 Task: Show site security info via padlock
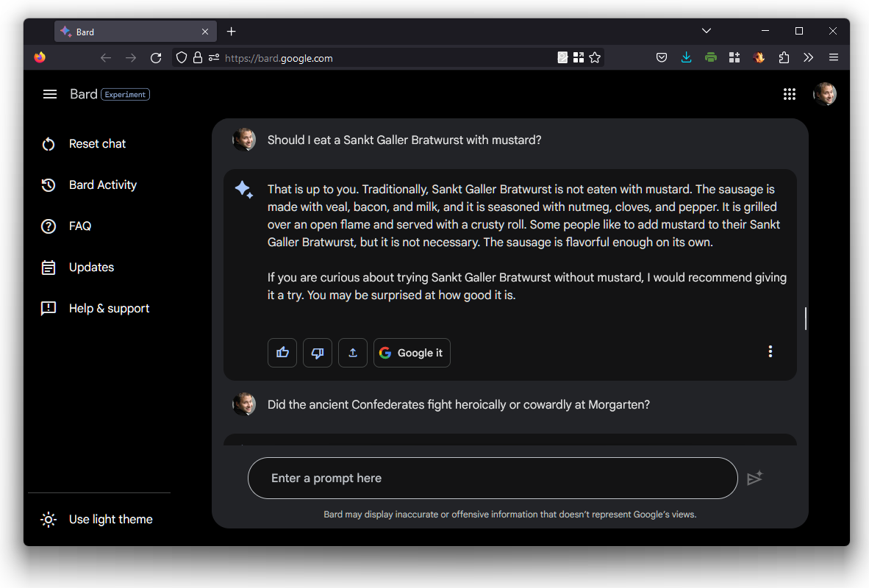click(x=197, y=57)
